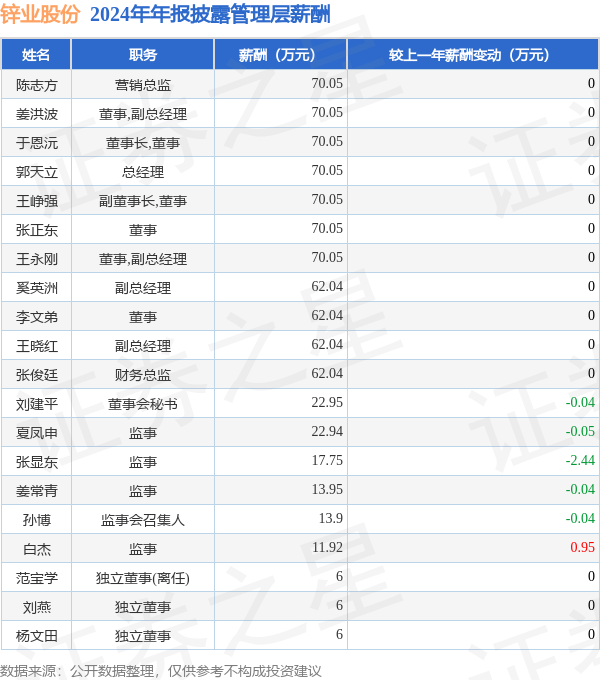Click 陈志方's 70.05 salary value
Image resolution: width=600 pixels, height=680 pixels.
(x=327, y=83)
